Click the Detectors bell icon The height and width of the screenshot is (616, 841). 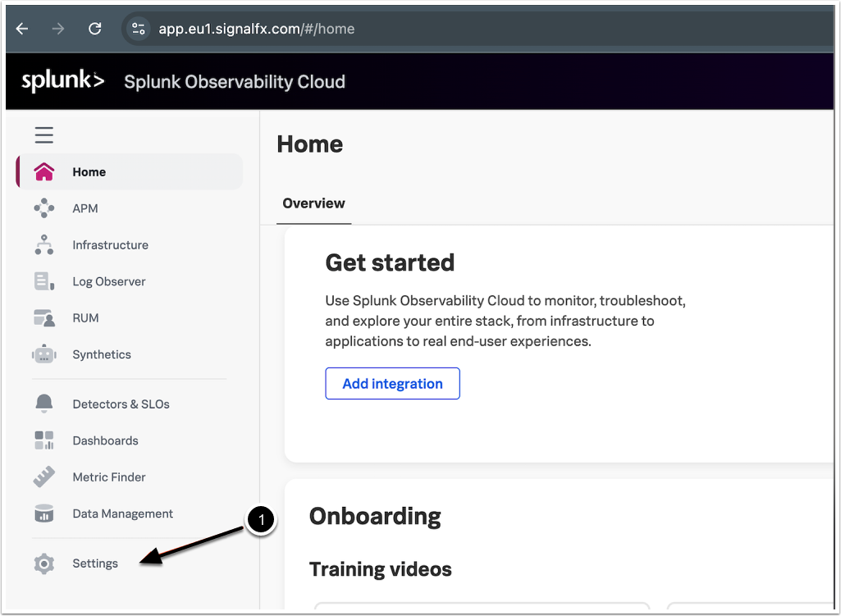[x=44, y=404]
